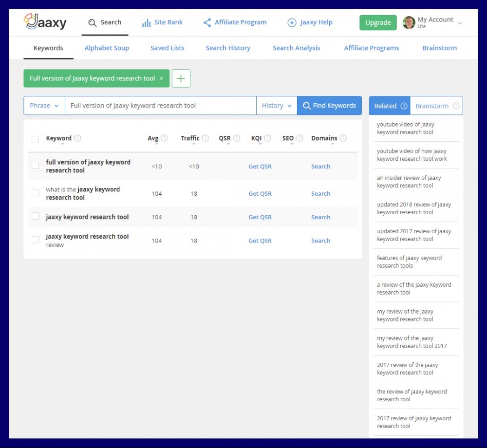Click help icon next to KQI column
Screen dimensions: 487x448
267,138
